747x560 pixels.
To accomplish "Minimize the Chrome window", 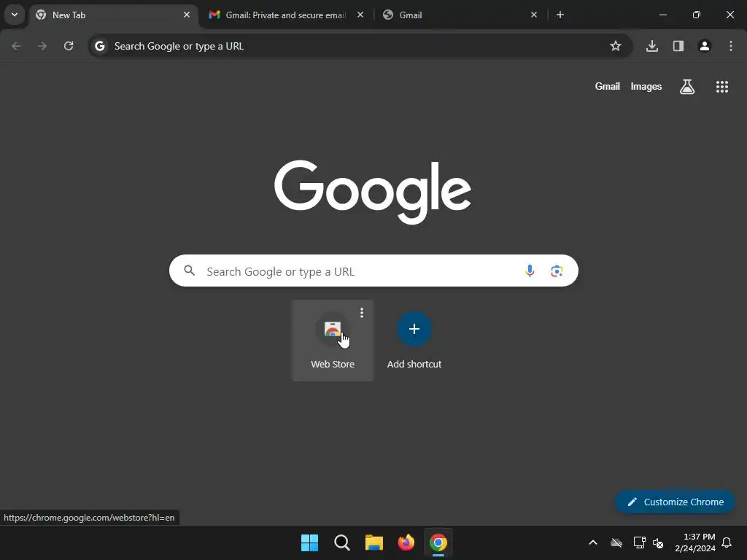I will 662,15.
